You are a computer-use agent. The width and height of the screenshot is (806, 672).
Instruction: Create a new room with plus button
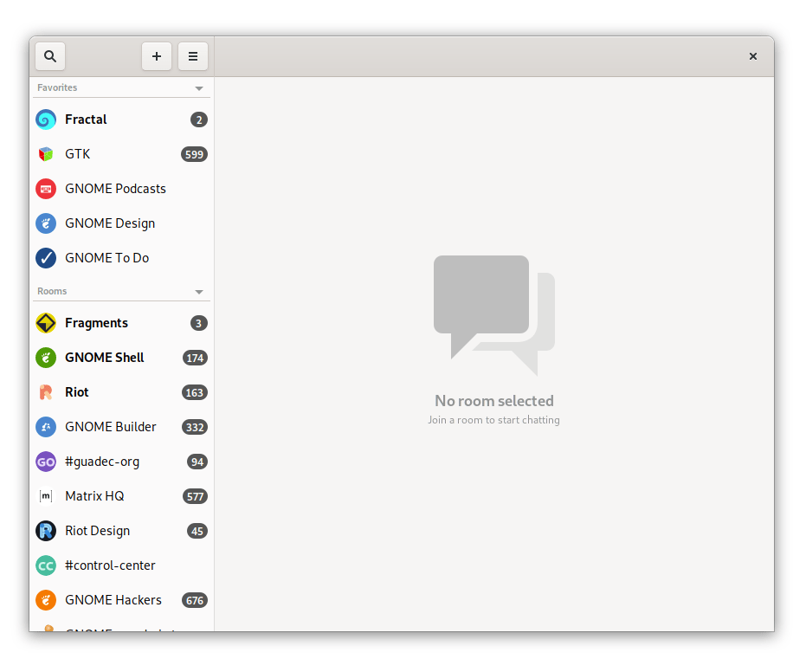pos(157,55)
